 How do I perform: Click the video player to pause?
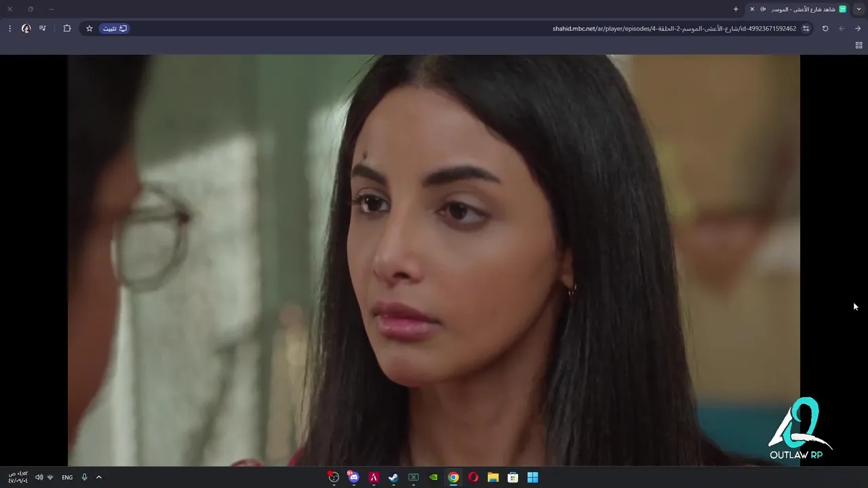434,260
